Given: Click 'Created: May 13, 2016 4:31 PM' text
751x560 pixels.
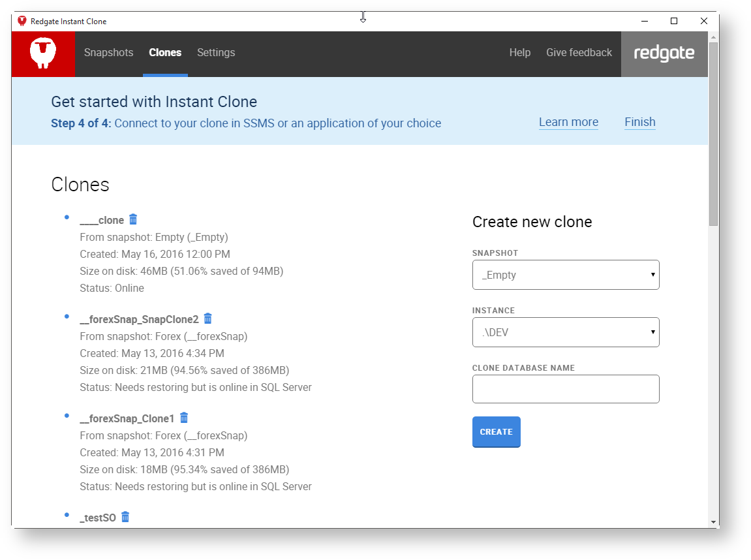Looking at the screenshot, I should tap(152, 452).
